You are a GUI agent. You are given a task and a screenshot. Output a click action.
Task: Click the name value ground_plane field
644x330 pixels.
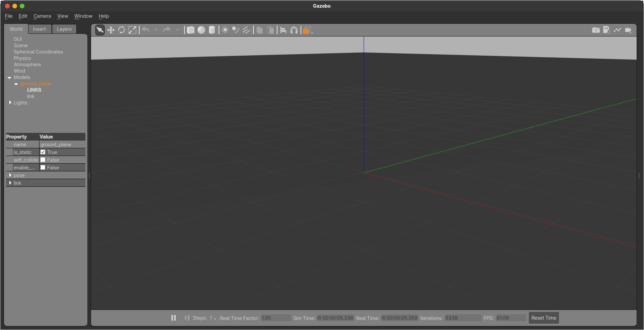pyautogui.click(x=62, y=145)
